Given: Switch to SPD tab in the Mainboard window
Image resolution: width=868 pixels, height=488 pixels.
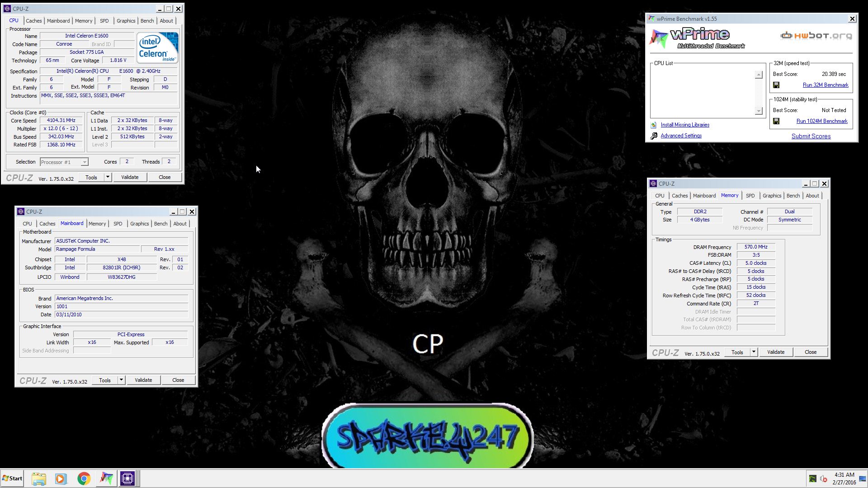Looking at the screenshot, I should coord(118,224).
